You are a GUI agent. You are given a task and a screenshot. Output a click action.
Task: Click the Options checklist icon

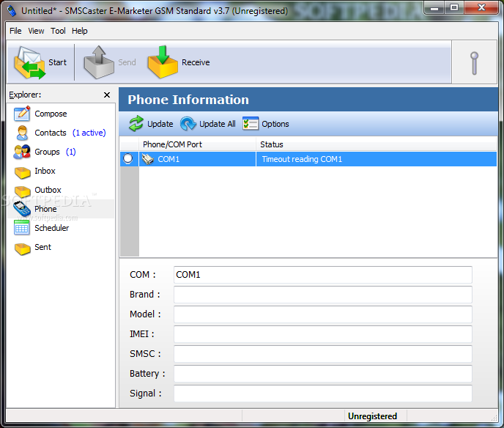251,123
